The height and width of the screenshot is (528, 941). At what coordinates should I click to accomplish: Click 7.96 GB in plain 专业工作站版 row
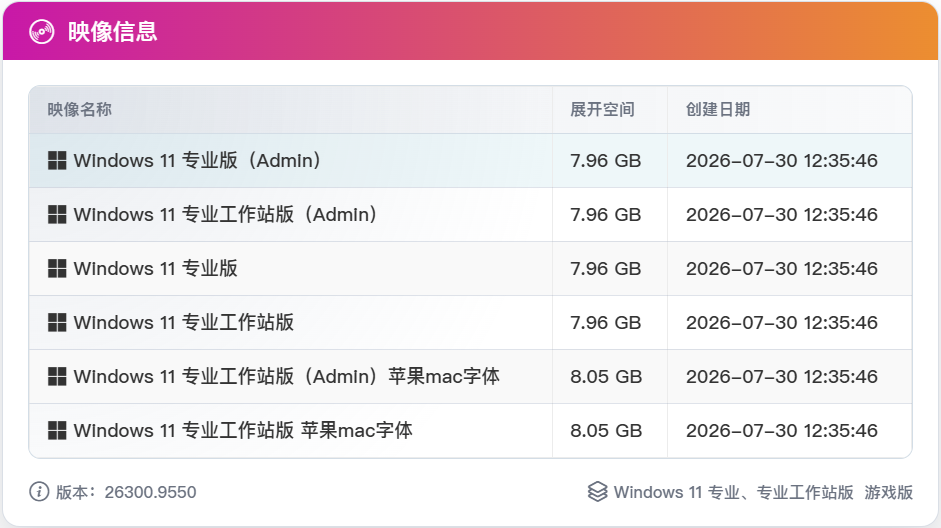[x=606, y=323]
